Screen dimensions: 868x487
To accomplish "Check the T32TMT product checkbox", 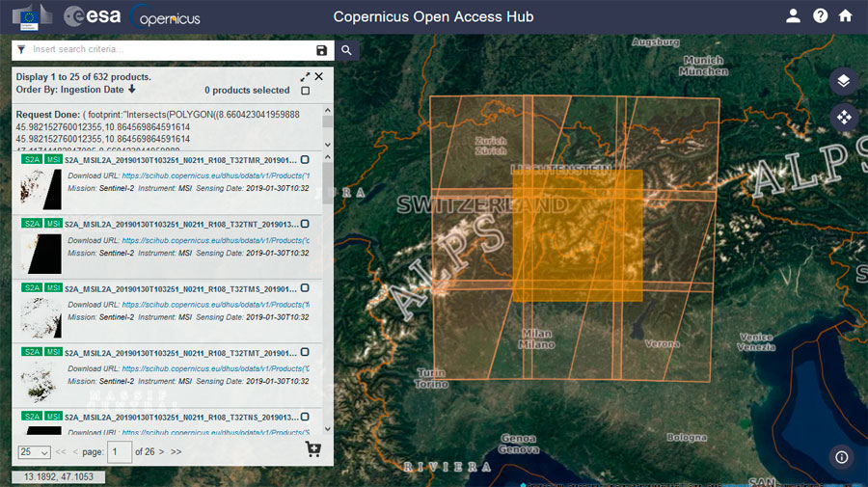I will click(x=305, y=353).
